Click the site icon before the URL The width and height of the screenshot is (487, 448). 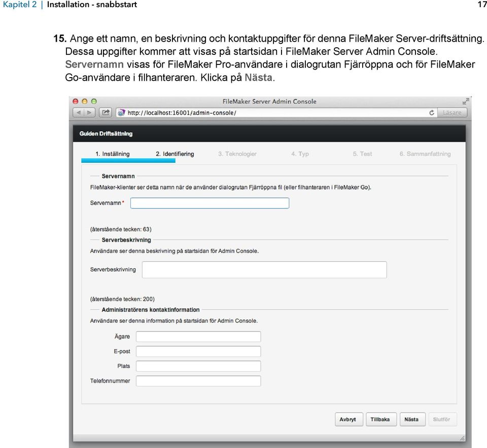121,113
